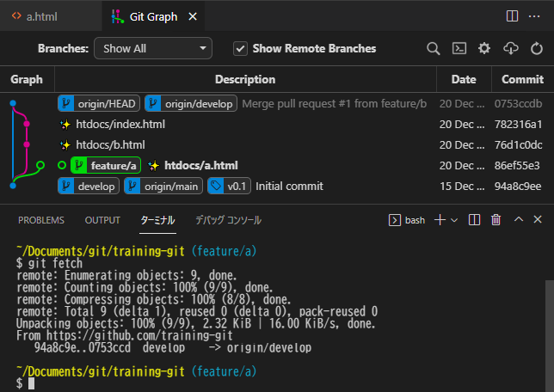Open the Branches Show All dropdown
Image resolution: width=554 pixels, height=392 pixels.
tap(153, 48)
